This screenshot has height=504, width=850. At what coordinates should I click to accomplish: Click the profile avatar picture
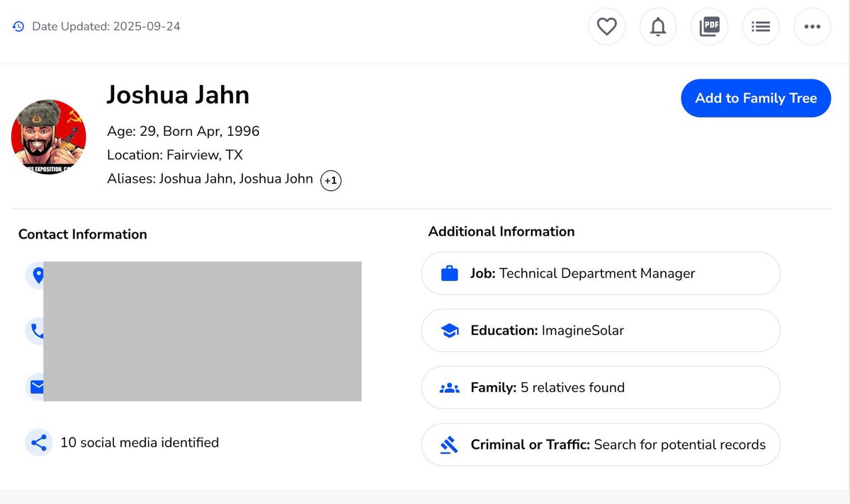coord(48,137)
